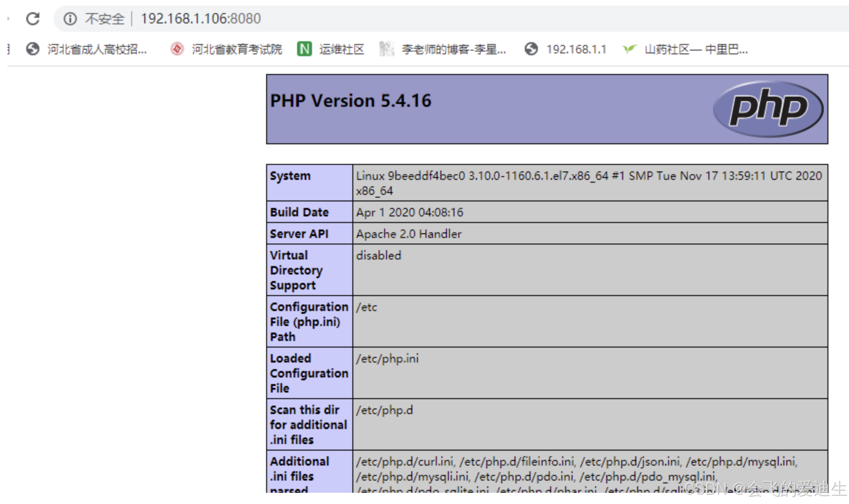Click the 河北省教育考试院 red bookmark icon
This screenshot has height=504, width=849.
click(177, 49)
